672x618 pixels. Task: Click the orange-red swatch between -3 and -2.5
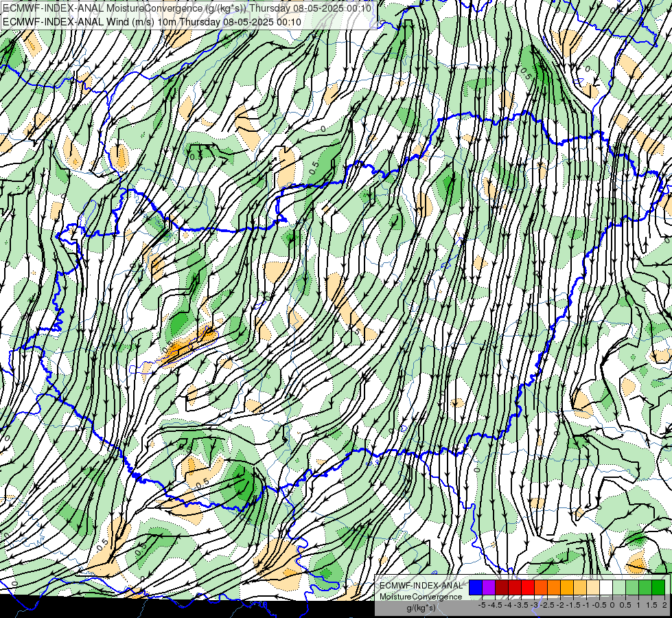(541, 588)
